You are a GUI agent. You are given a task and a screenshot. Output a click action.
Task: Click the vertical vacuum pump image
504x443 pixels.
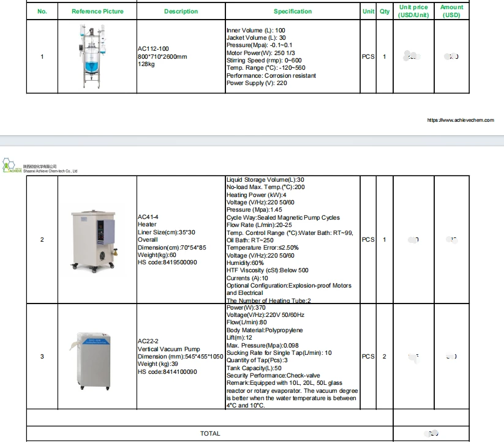coord(92,361)
